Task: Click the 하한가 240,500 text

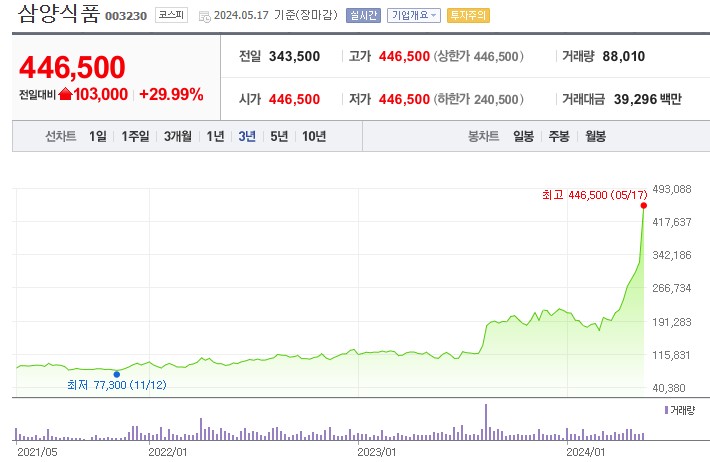Action: pyautogui.click(x=479, y=99)
